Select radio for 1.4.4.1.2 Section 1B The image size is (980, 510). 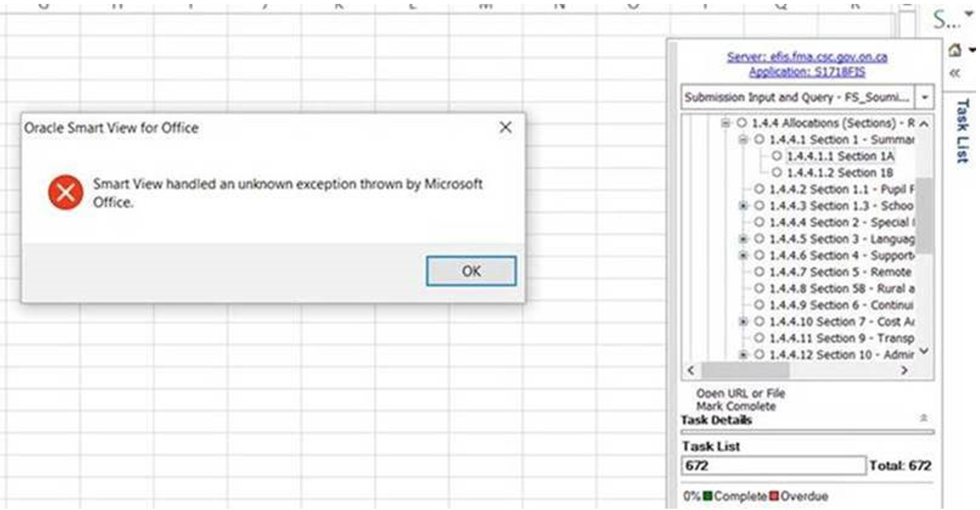coord(776,172)
